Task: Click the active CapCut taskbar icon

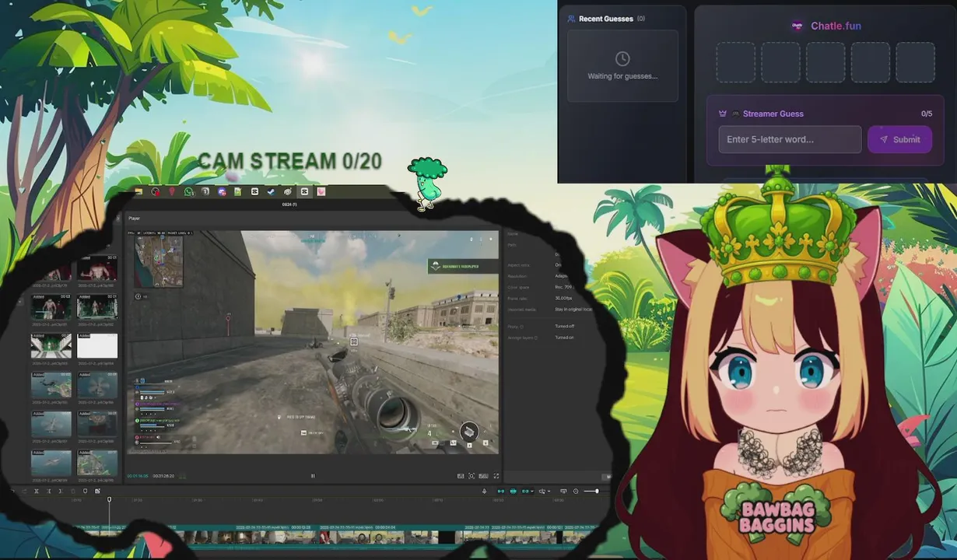Action: (304, 191)
